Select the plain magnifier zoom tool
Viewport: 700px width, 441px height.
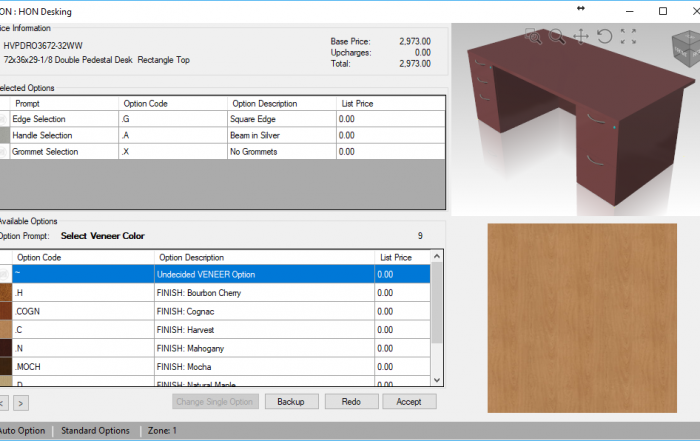(557, 36)
